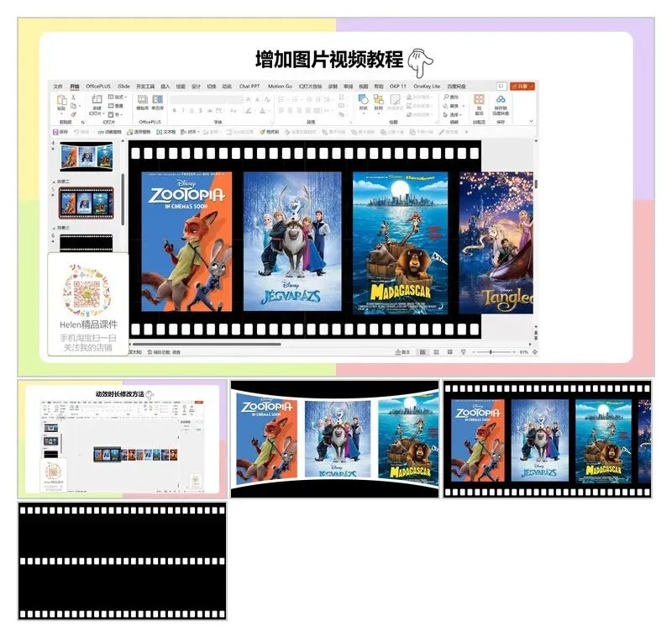
Task: Open the Section dropdown
Action: (x=115, y=114)
